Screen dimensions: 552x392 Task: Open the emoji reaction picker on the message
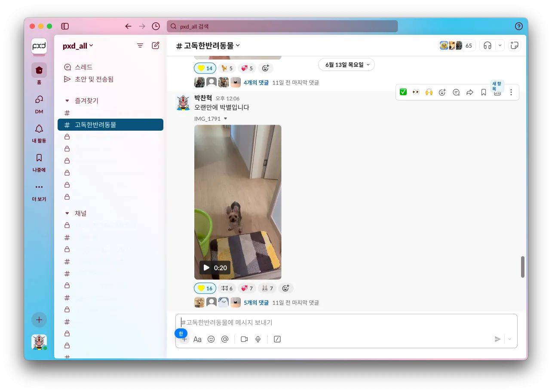(x=442, y=92)
